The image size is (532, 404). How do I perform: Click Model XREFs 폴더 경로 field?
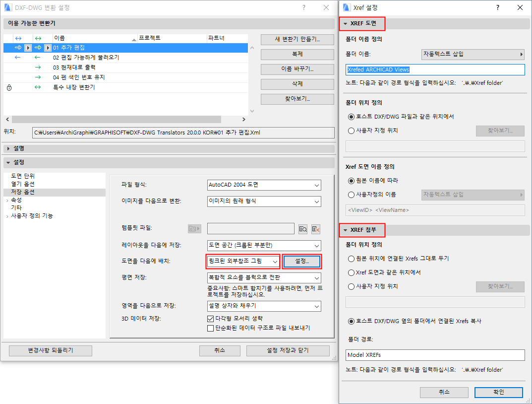pyautogui.click(x=435, y=355)
